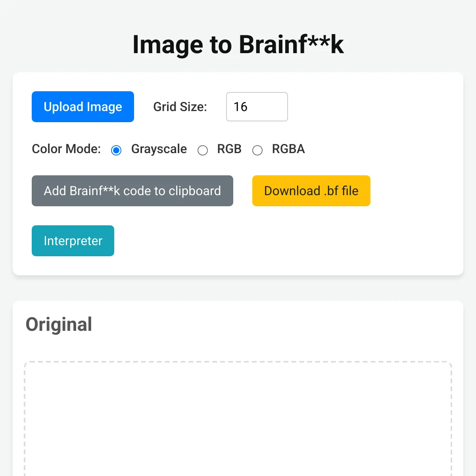
Task: Click empty space right of the Interpreter button
Action: click(278, 241)
